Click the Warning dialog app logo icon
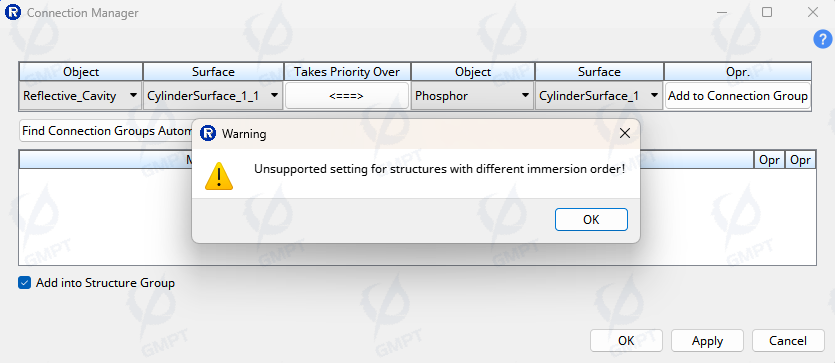 [x=210, y=134]
